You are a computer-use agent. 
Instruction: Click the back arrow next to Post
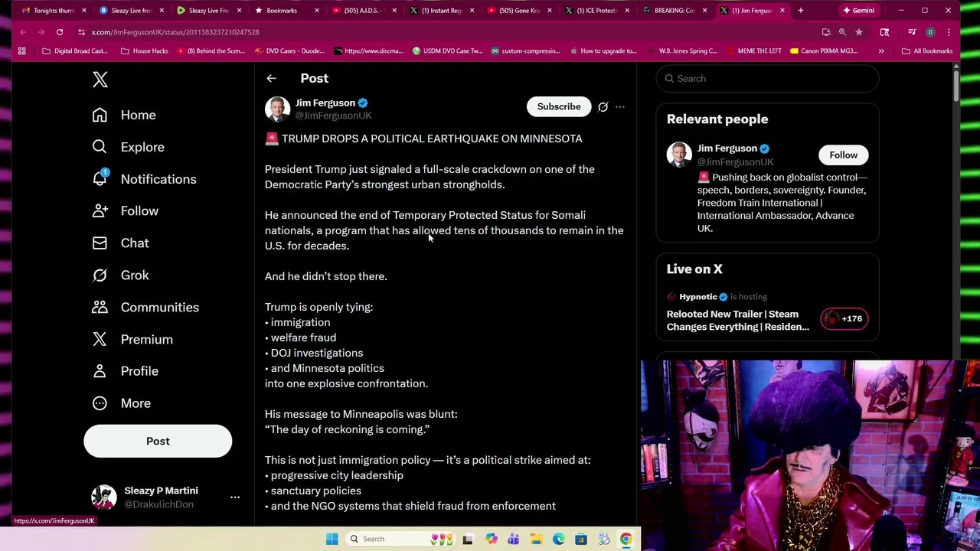coord(271,78)
